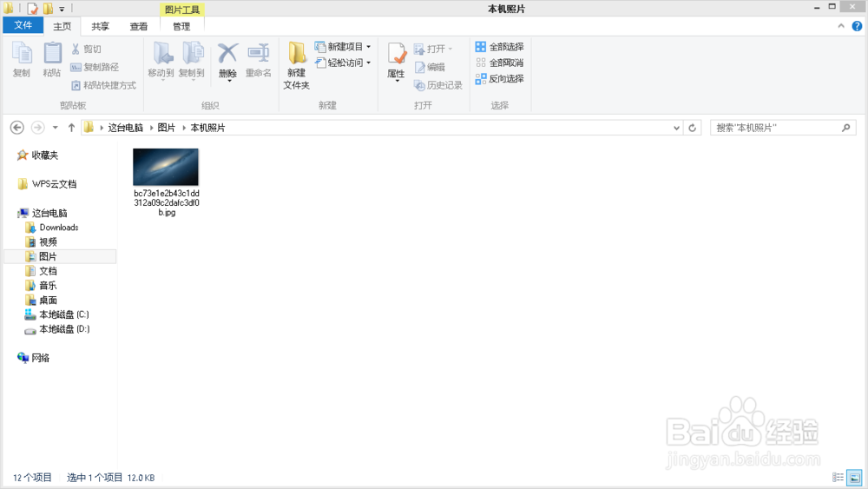
Task: Open Downloads in the navigation pane
Action: click(x=52, y=228)
